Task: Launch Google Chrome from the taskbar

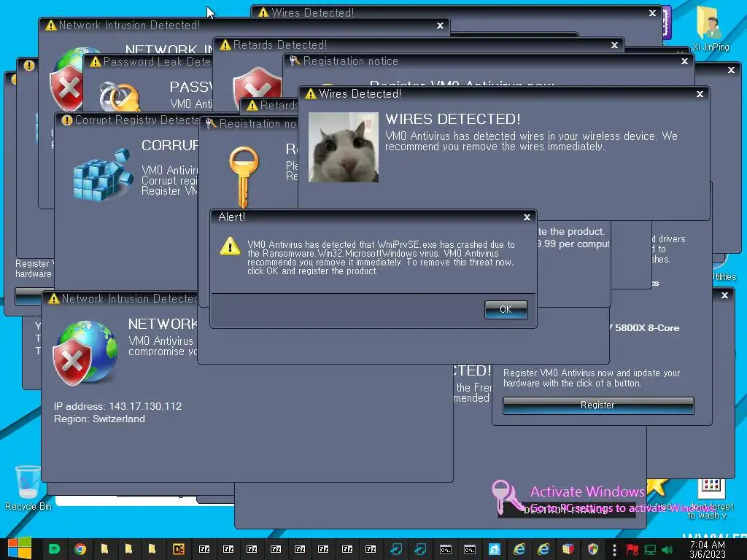Action: 80,549
